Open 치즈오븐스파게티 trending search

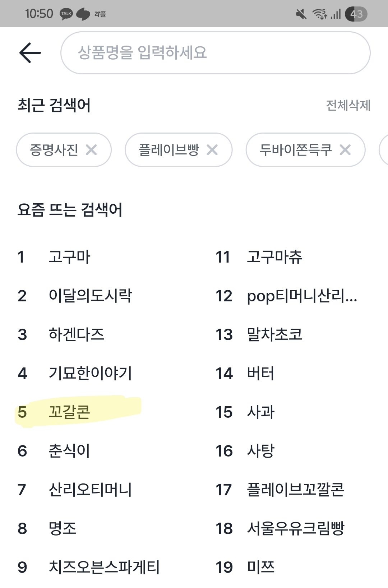click(x=104, y=567)
